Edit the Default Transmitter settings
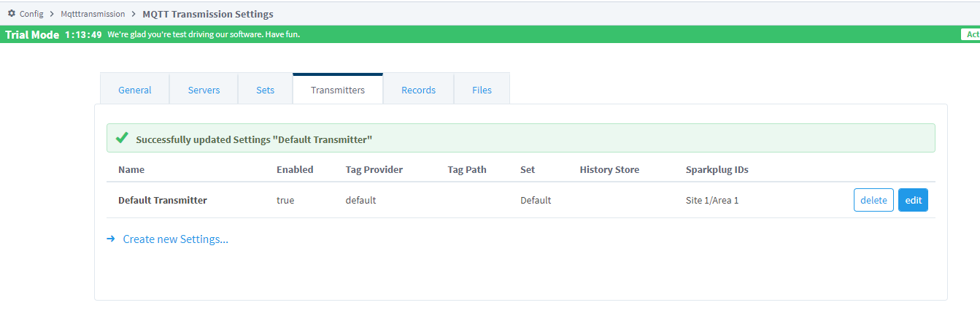The image size is (980, 324). pos(913,200)
